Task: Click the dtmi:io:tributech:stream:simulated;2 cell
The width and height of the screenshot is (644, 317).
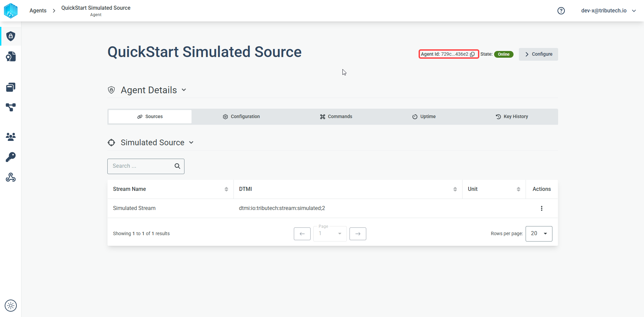Action: point(282,208)
